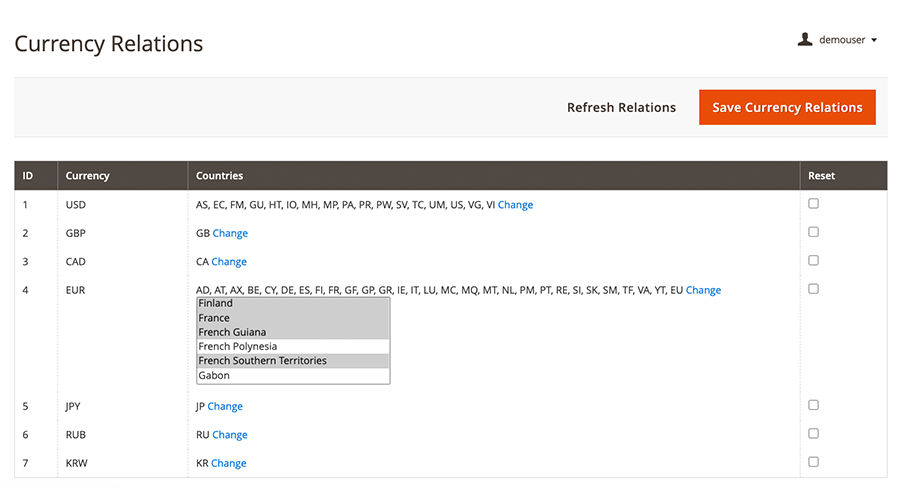Click the Currency column header
The width and height of the screenshot is (900, 489).
88,176
